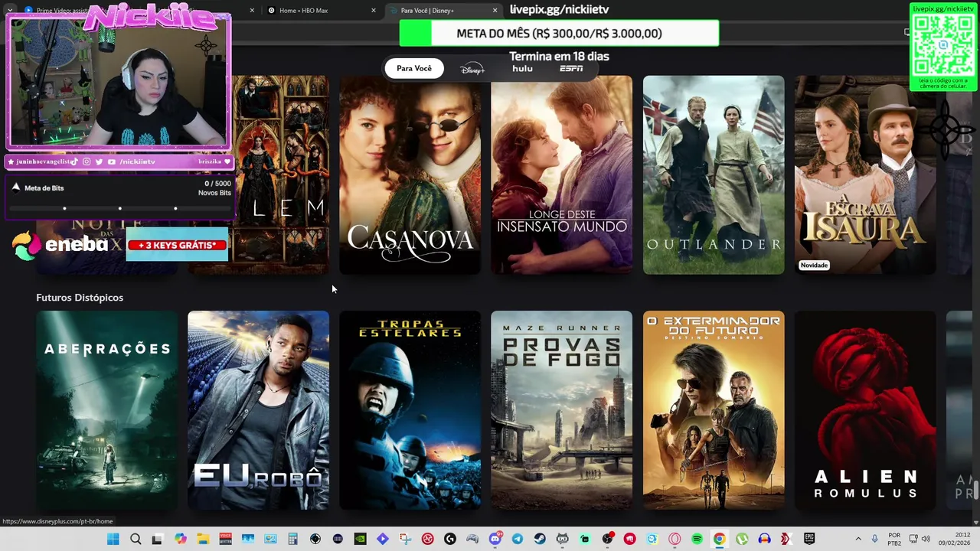Open the Outlander series poster
Screen dimensions: 980x551
pyautogui.click(x=714, y=174)
